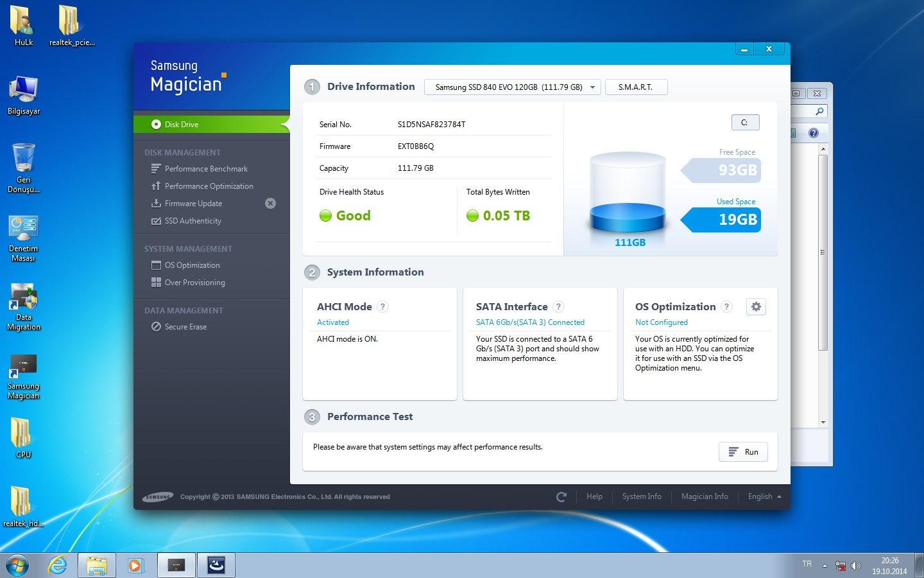Select the realtek_hd desktop folder
Viewport: 924px width, 578px height.
23,506
